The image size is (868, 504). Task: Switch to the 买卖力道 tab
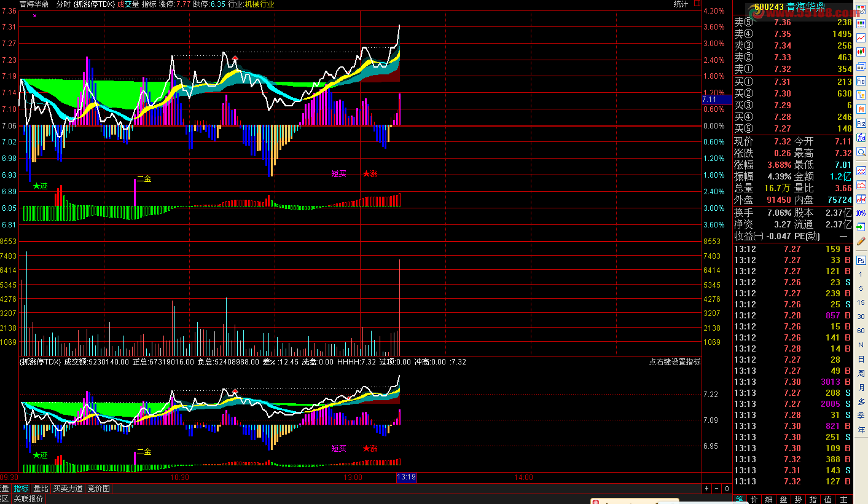click(68, 489)
